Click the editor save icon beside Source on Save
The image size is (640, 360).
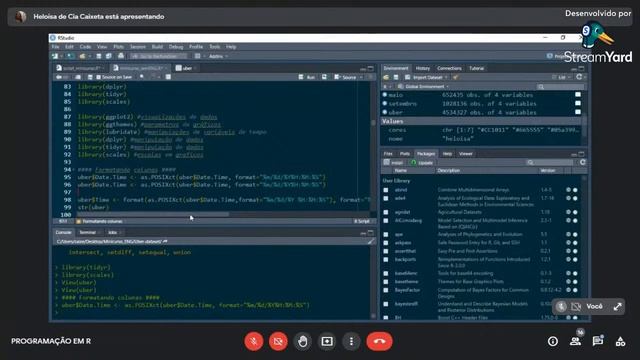90,77
